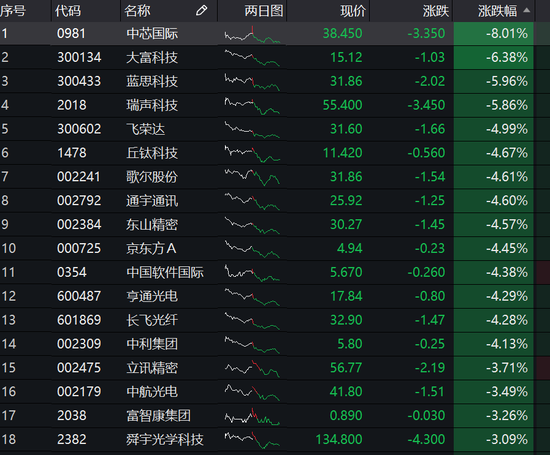The image size is (550, 455).
Task: Open the two-day chart for 丘钛科技
Action: (x=252, y=153)
